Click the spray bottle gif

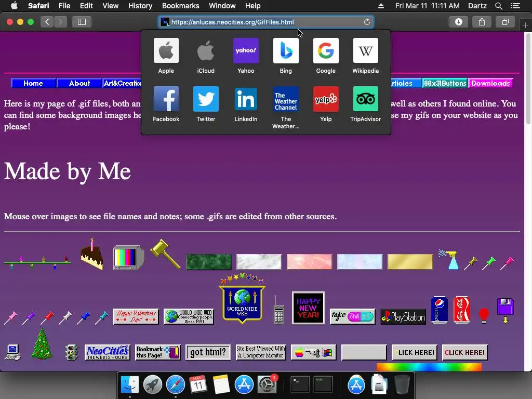(x=449, y=260)
